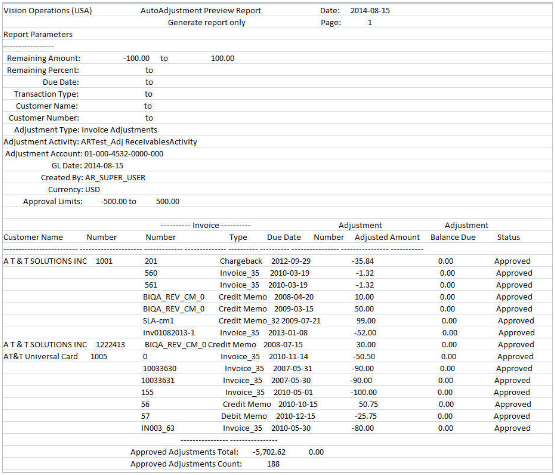Image resolution: width=555 pixels, height=475 pixels.
Task: Select the 'Status' column header
Action: pyautogui.click(x=509, y=238)
